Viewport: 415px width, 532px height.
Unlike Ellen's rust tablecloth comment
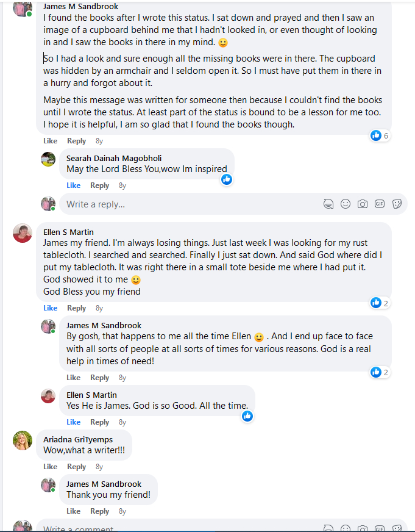[x=51, y=308]
